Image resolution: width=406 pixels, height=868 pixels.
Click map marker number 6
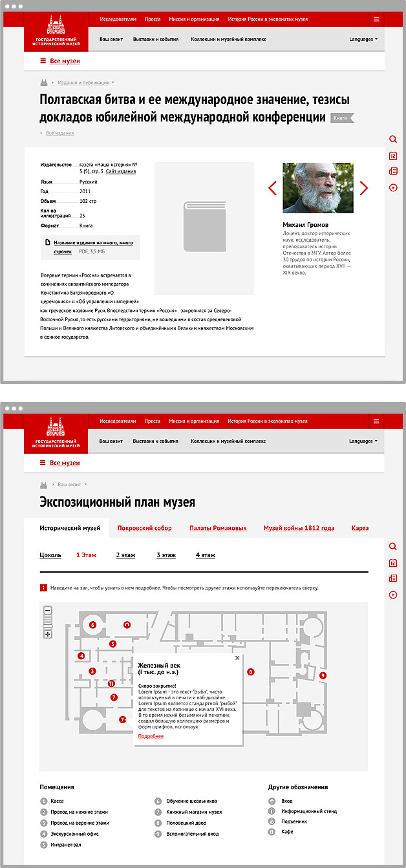[x=92, y=625]
